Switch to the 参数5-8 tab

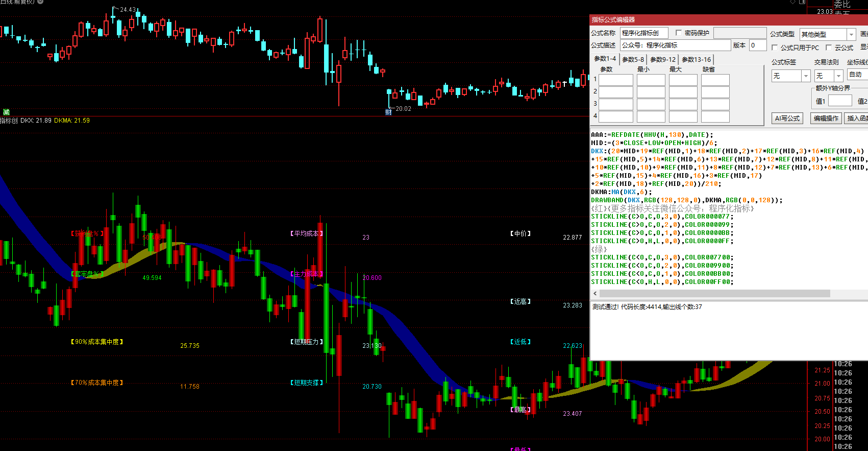pyautogui.click(x=633, y=60)
